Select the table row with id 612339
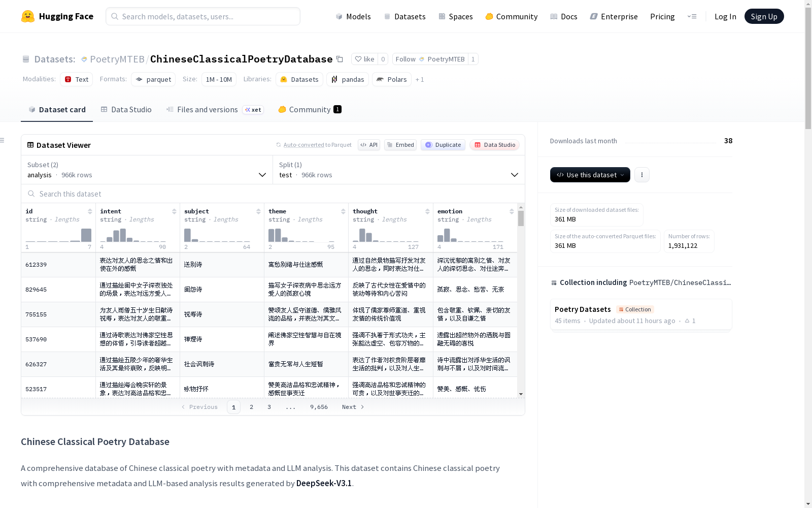This screenshot has width=812, height=508. (269, 265)
